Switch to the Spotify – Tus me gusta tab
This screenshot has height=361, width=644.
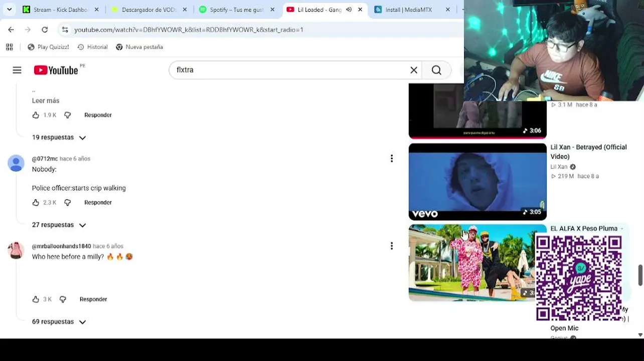click(236, 10)
